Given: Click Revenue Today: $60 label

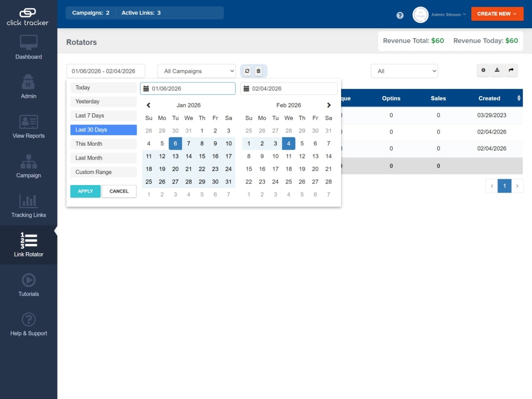Looking at the screenshot, I should 486,41.
